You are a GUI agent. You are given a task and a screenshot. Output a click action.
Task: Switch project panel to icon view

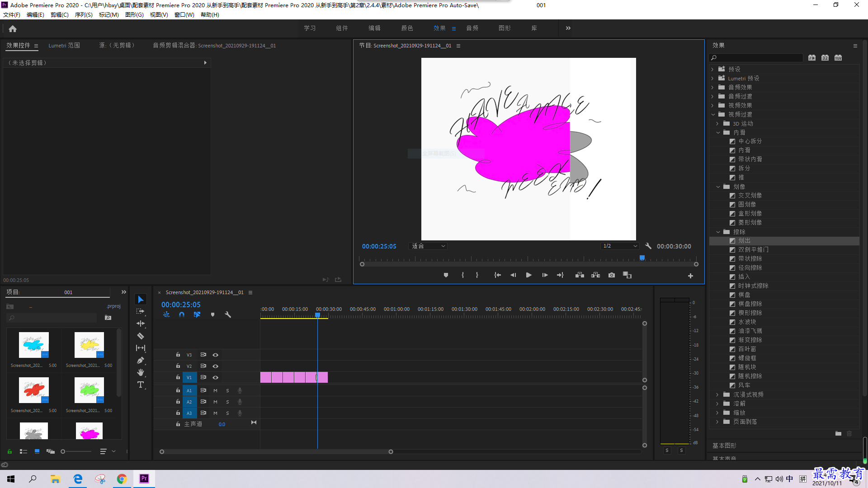click(x=37, y=451)
